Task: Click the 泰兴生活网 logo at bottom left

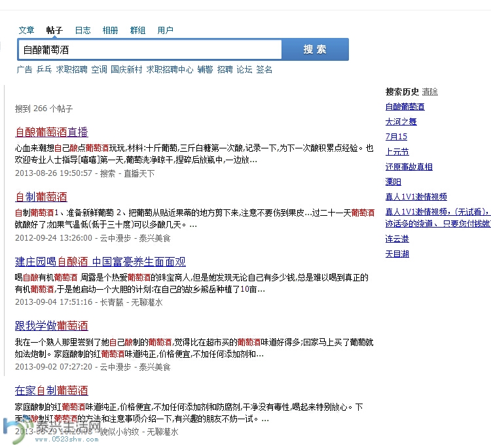Action: (x=52, y=430)
